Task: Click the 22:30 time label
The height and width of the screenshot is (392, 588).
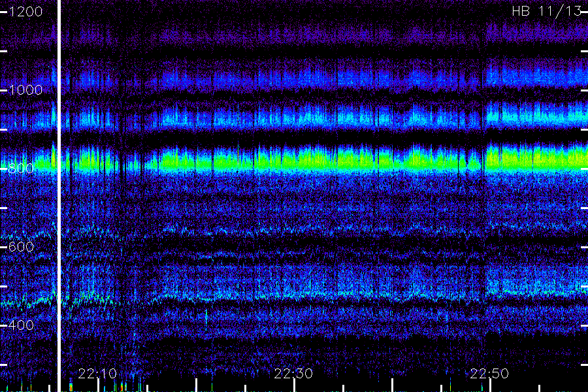Action: click(x=293, y=374)
